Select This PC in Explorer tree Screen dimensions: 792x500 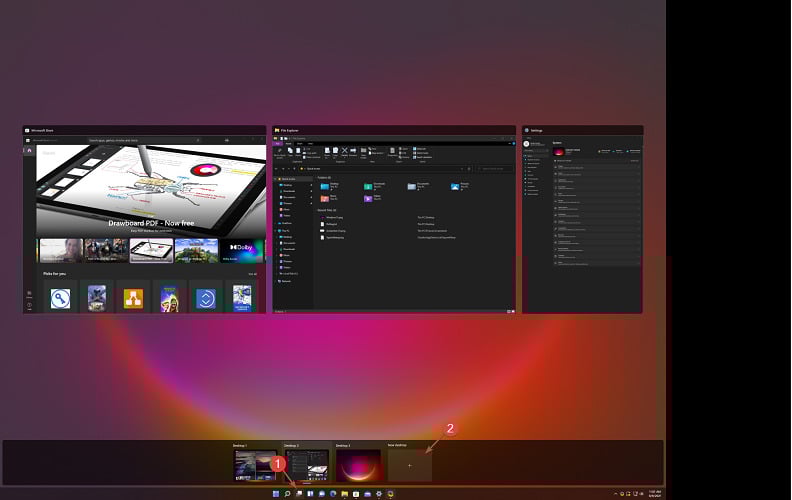coord(283,231)
